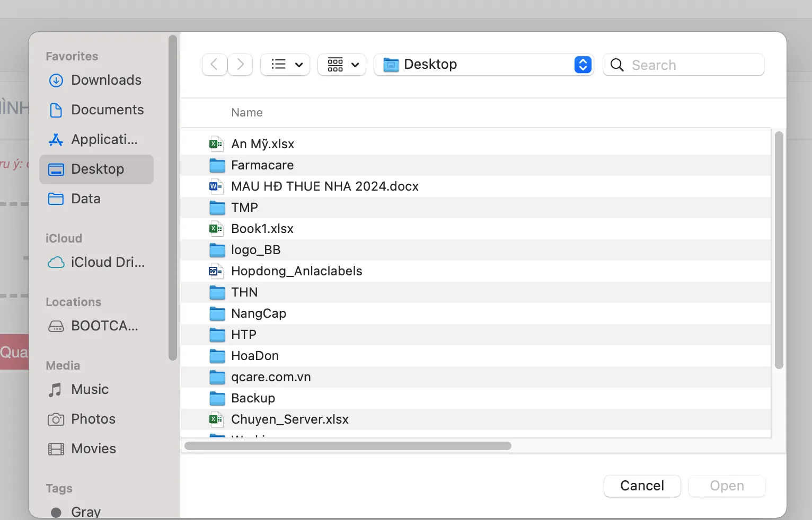This screenshot has width=812, height=520.
Task: Click the back navigation arrow
Action: tap(215, 65)
